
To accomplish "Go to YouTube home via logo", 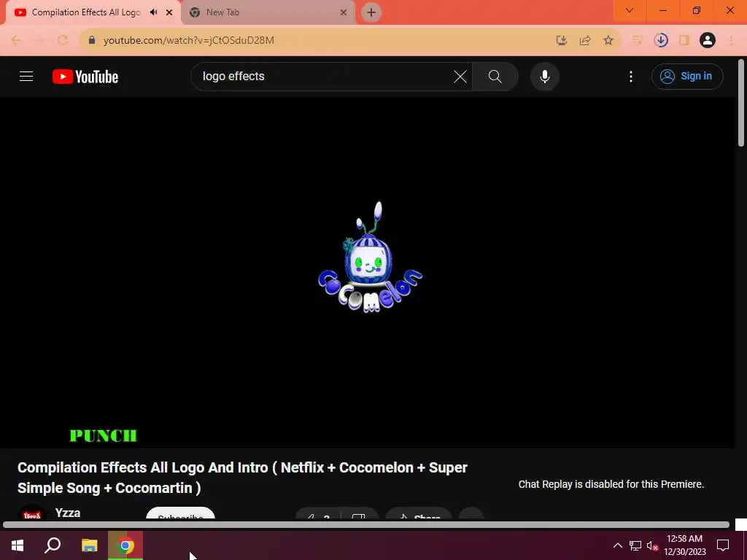I will [x=85, y=77].
